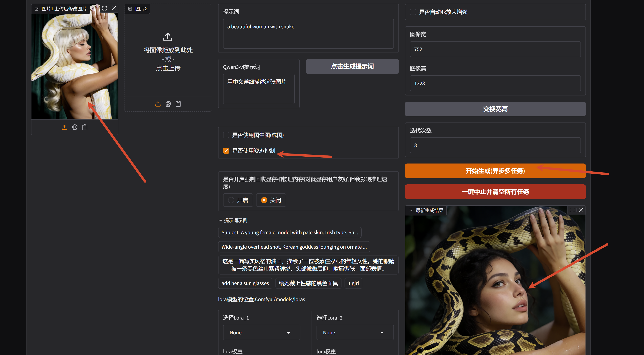This screenshot has height=355, width=644.
Task: Select Chinese oil painting example prompt
Action: pos(308,265)
